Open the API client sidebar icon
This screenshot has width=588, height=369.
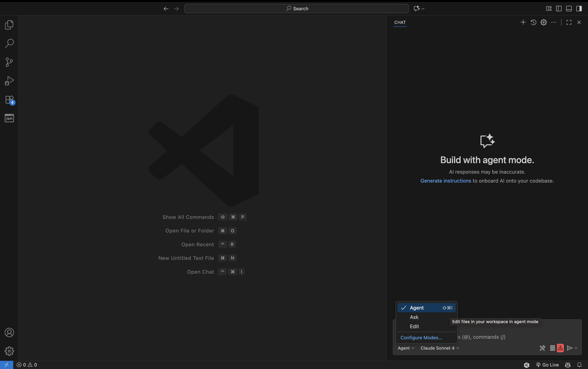point(9,118)
